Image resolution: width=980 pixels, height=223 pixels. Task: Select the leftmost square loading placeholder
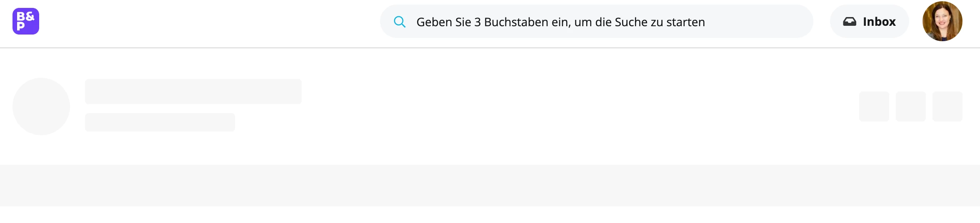[x=874, y=107]
